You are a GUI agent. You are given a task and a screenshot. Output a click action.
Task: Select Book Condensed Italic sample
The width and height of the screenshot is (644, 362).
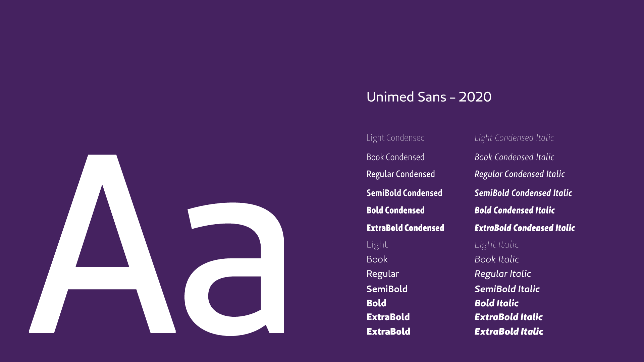[515, 157]
